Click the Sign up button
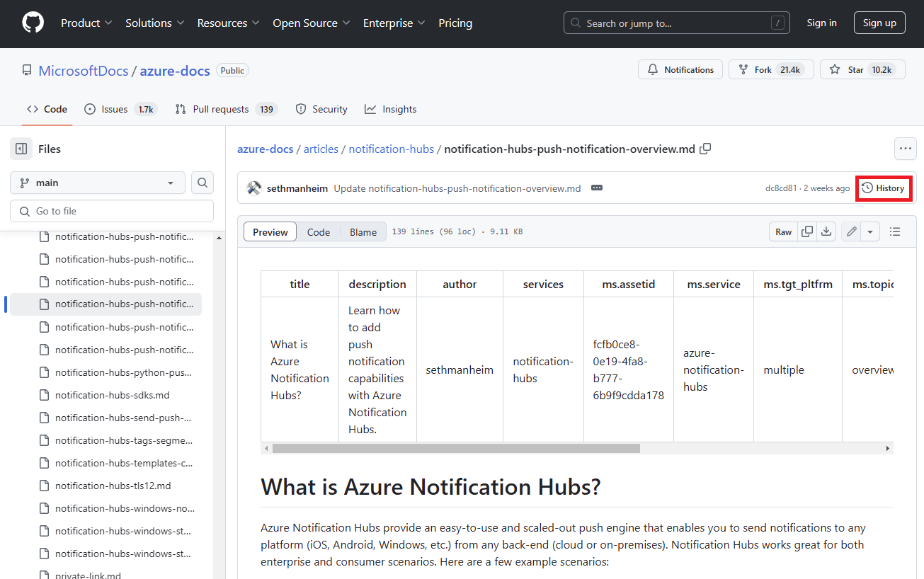 pyautogui.click(x=879, y=22)
